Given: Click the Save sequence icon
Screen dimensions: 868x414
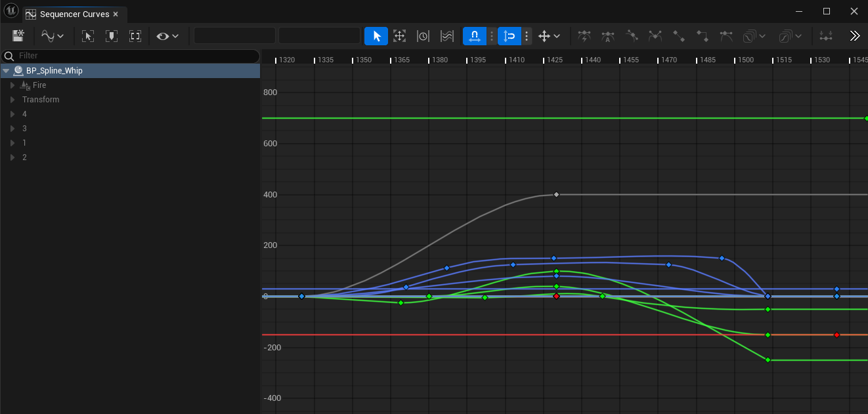Looking at the screenshot, I should [18, 36].
